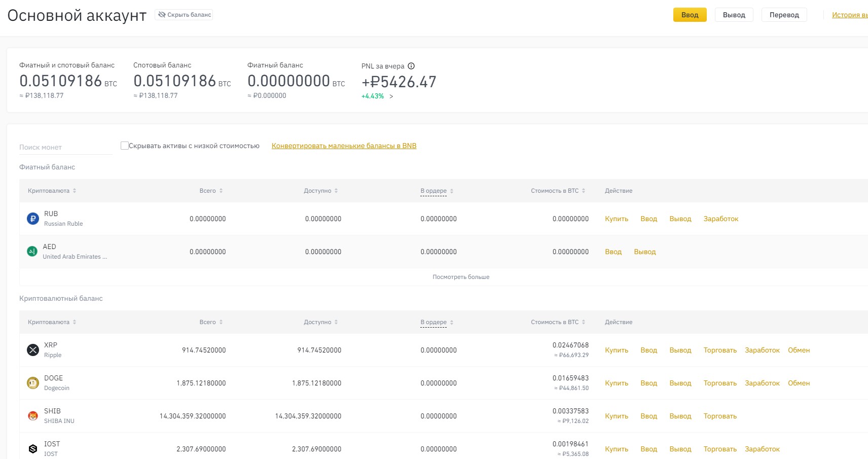Click Ввод in the DOGE row
This screenshot has height=459, width=868.
pos(648,383)
